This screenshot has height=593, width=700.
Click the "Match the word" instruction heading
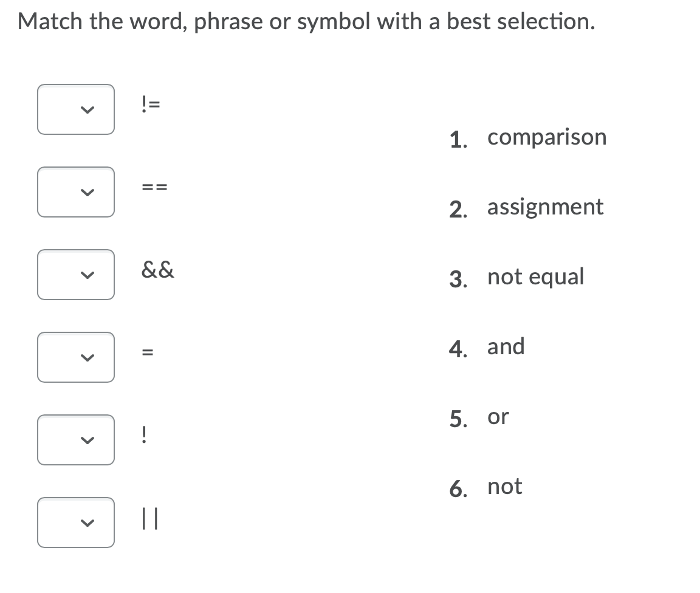pyautogui.click(x=306, y=22)
